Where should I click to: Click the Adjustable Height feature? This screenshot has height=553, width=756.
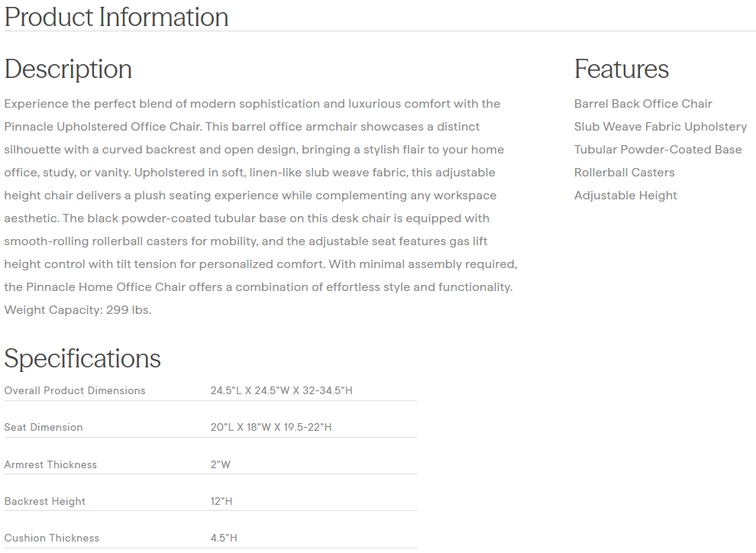[625, 196]
